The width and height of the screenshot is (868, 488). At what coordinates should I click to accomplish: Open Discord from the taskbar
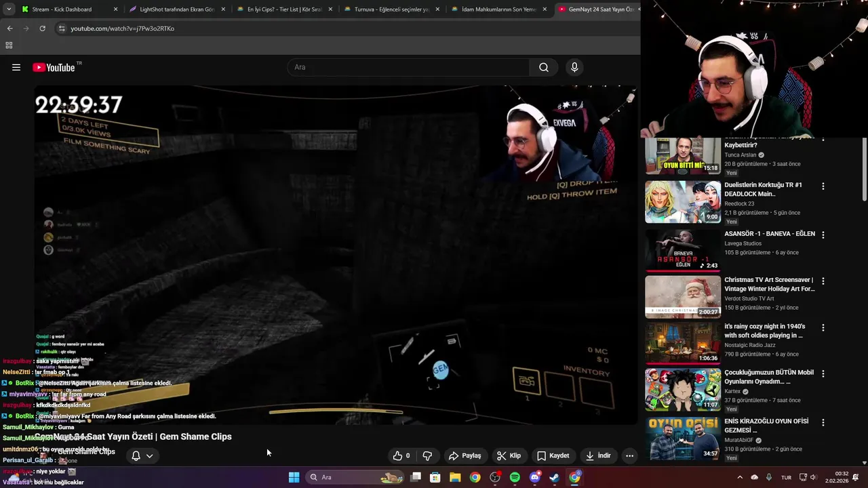click(535, 477)
